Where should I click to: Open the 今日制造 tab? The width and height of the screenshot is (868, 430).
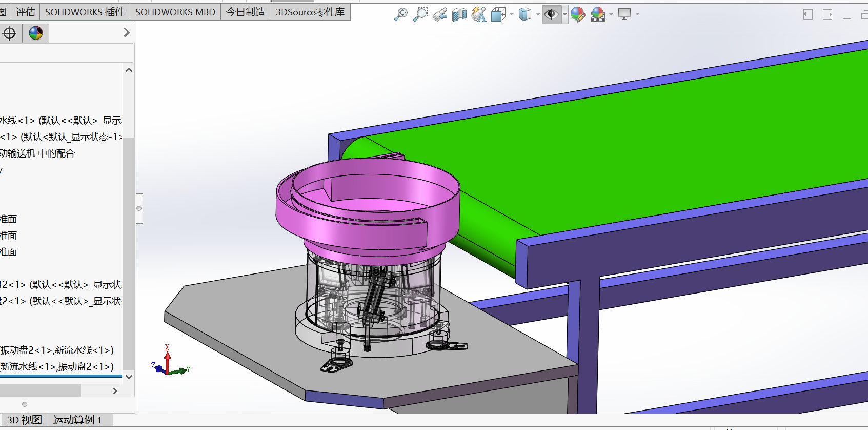[x=246, y=12]
